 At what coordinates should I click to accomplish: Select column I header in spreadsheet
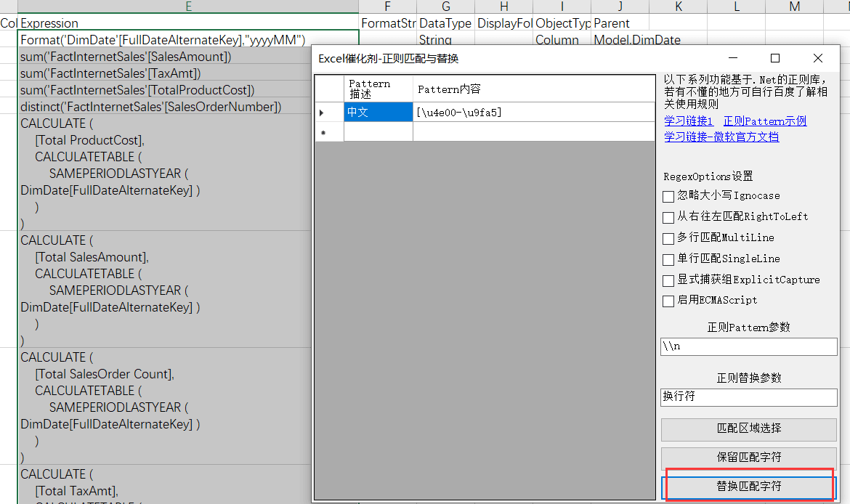pos(562,7)
